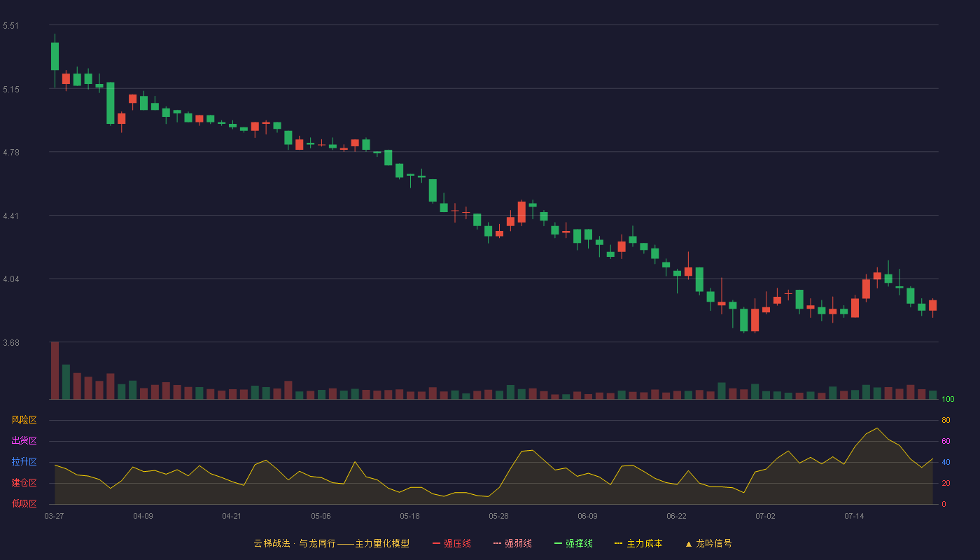Select the 风险区 zone label
980x560 pixels.
click(x=24, y=420)
